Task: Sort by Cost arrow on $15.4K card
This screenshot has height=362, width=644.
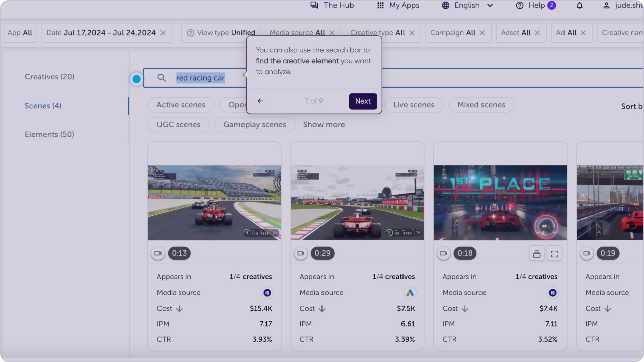Action: coord(179,309)
